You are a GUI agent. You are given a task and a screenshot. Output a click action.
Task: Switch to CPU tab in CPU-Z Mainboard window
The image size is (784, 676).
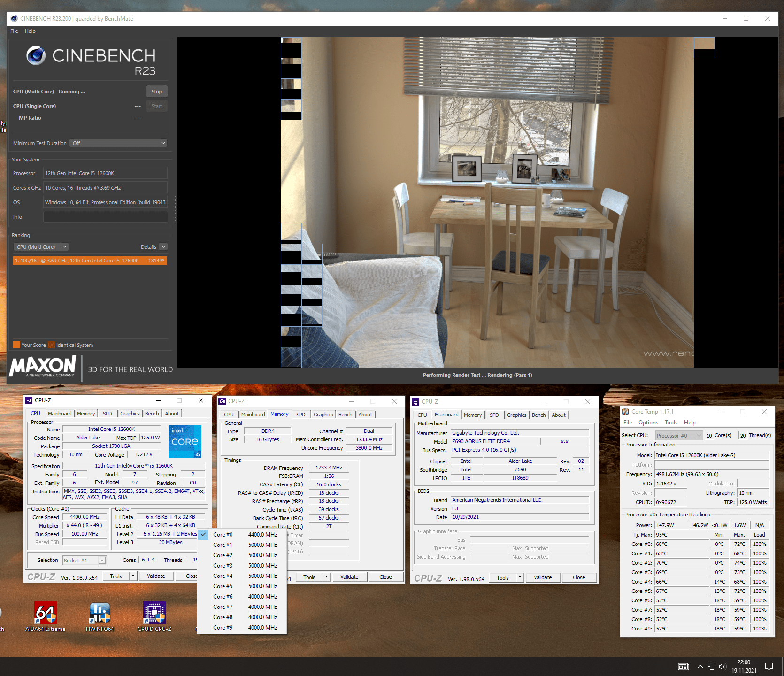point(422,415)
